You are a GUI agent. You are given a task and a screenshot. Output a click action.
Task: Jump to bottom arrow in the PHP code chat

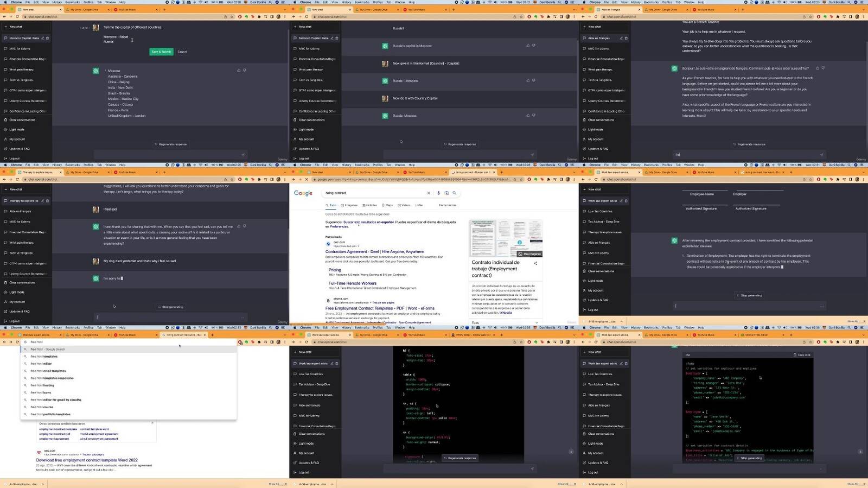860,452
